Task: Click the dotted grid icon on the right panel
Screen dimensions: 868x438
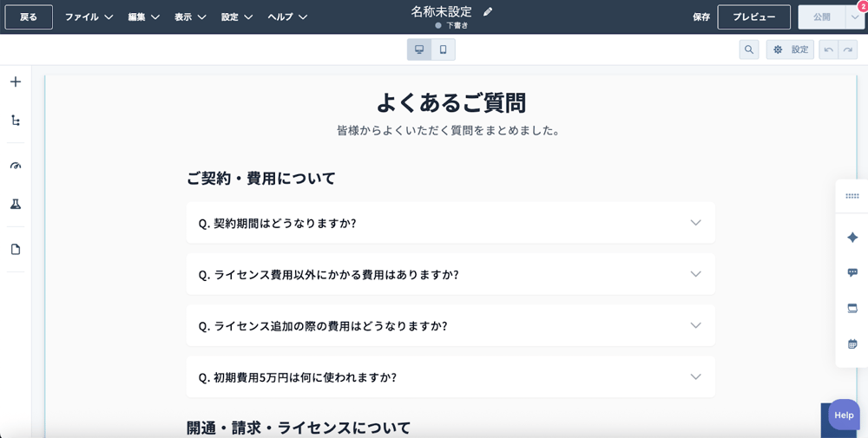Action: pos(852,196)
